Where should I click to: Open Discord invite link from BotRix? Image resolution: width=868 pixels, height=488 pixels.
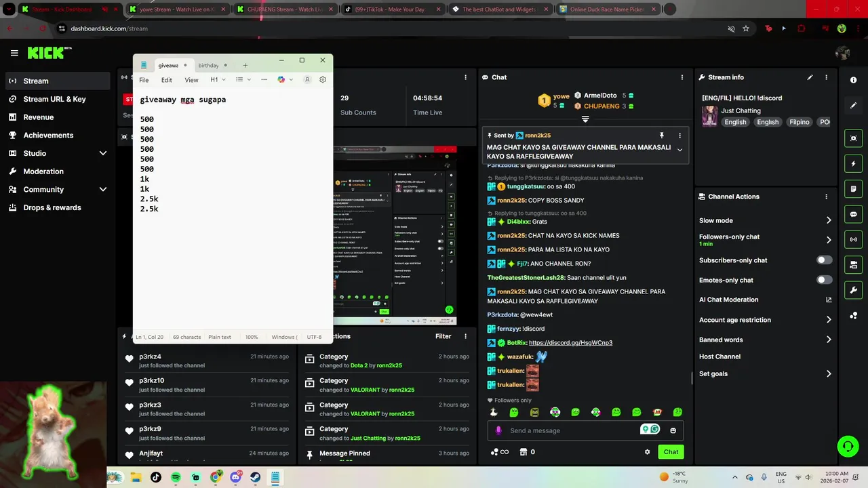pyautogui.click(x=570, y=343)
